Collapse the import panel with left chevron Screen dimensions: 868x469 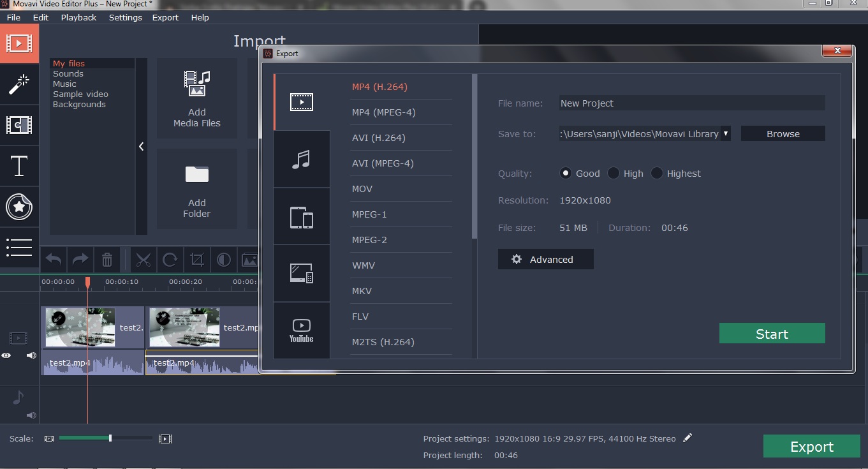click(142, 146)
